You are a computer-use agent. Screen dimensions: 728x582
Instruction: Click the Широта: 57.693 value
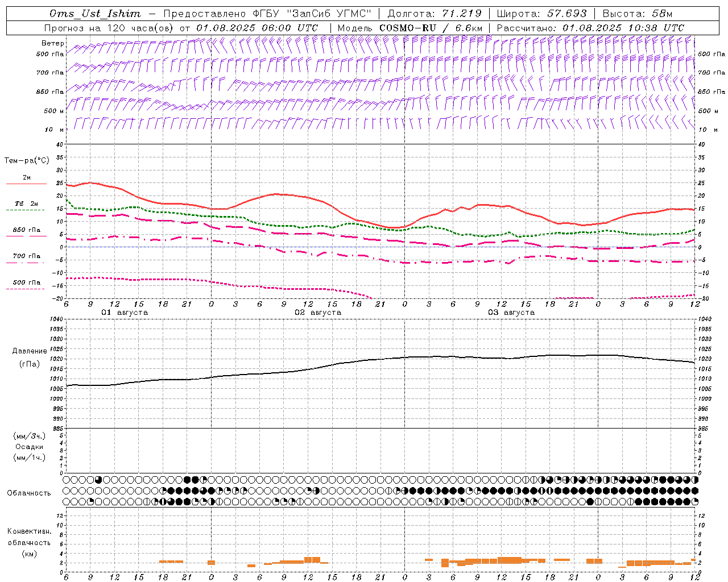click(541, 13)
